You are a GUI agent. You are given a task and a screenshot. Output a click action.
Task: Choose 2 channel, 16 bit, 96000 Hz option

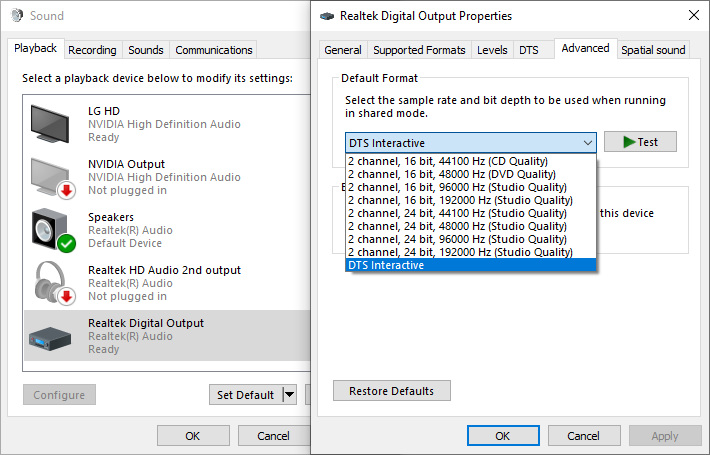pos(470,187)
